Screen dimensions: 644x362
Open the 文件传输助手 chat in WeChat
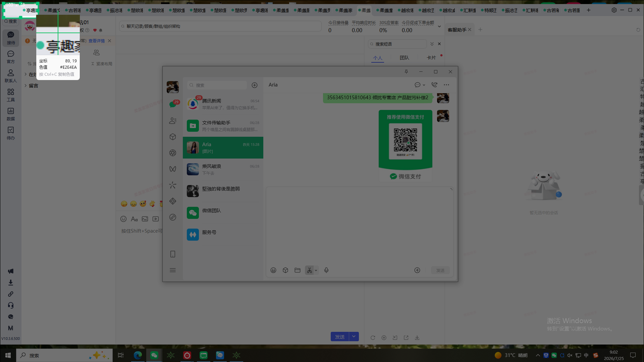(223, 126)
